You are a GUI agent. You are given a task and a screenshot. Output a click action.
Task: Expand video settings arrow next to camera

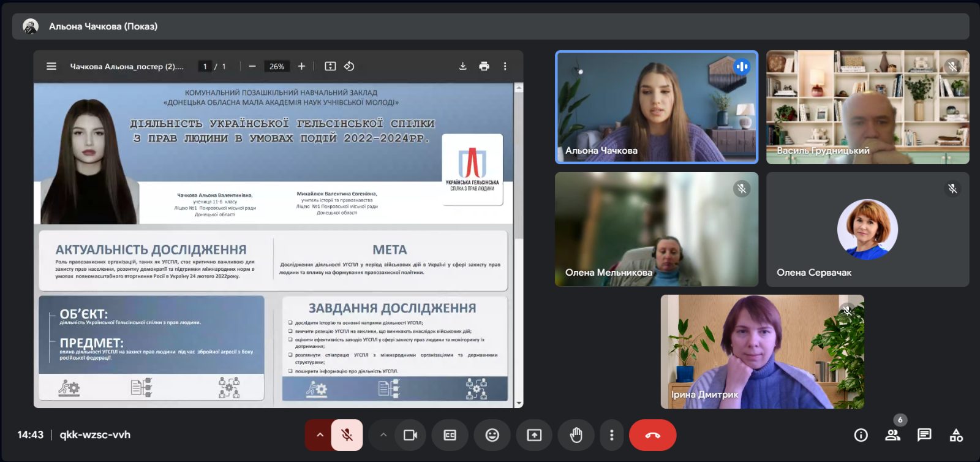[x=383, y=435]
